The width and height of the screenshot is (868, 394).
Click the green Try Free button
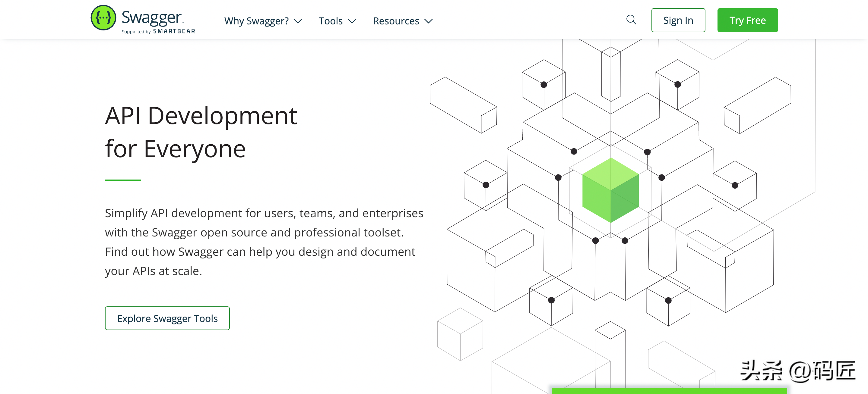(747, 20)
